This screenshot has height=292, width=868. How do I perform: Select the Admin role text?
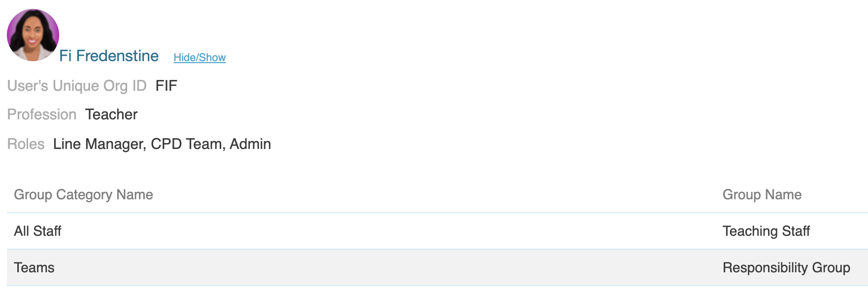pos(250,144)
